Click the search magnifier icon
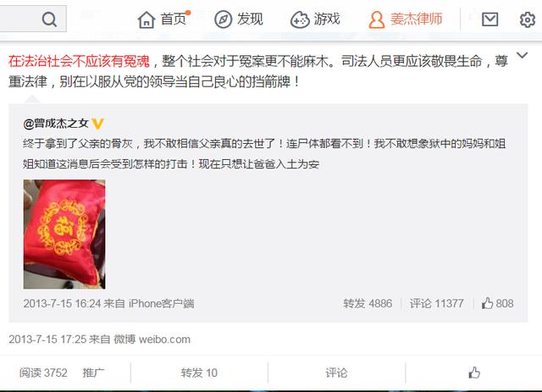The width and height of the screenshot is (542, 392). click(x=49, y=19)
